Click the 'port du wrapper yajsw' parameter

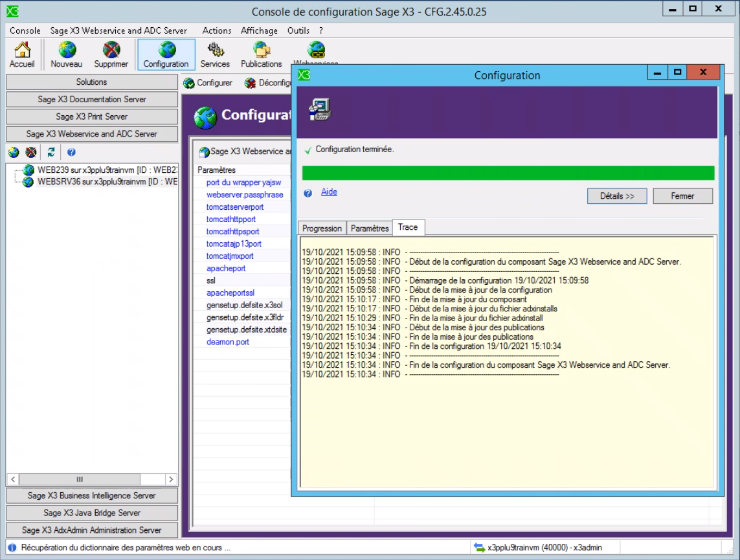tap(243, 183)
